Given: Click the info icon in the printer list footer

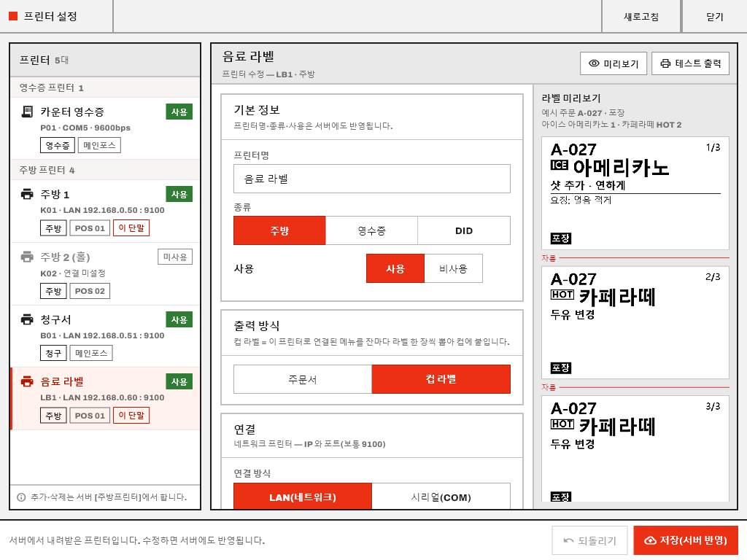Looking at the screenshot, I should point(21,497).
